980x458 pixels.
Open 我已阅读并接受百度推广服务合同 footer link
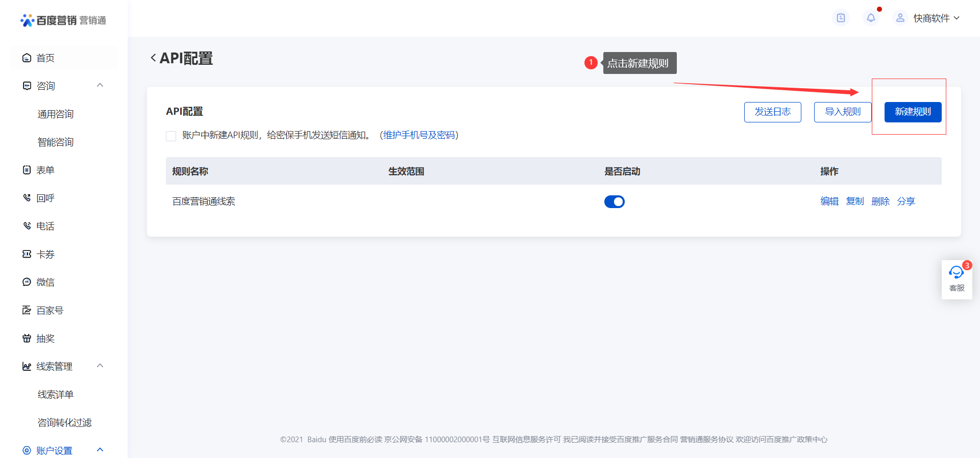point(620,440)
